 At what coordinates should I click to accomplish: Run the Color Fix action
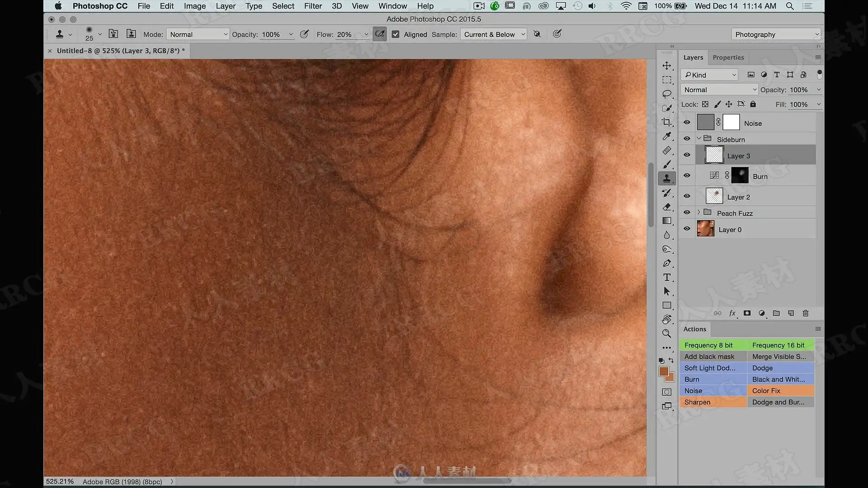(781, 391)
